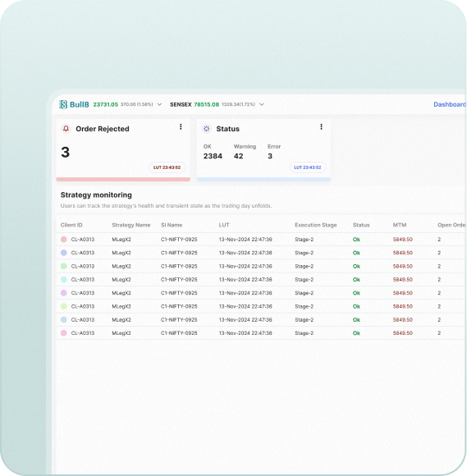
Task: Sort by the Client ID column header
Action: 71,225
